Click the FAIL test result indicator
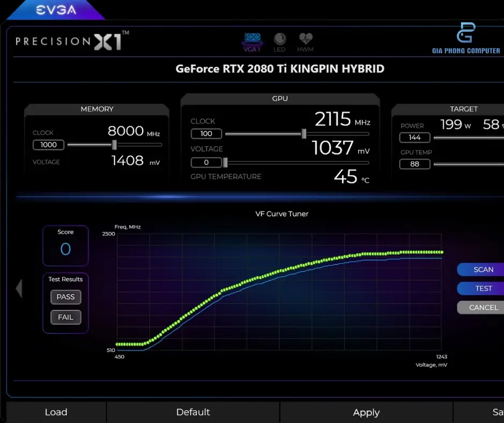The width and height of the screenshot is (504, 423). 65,317
